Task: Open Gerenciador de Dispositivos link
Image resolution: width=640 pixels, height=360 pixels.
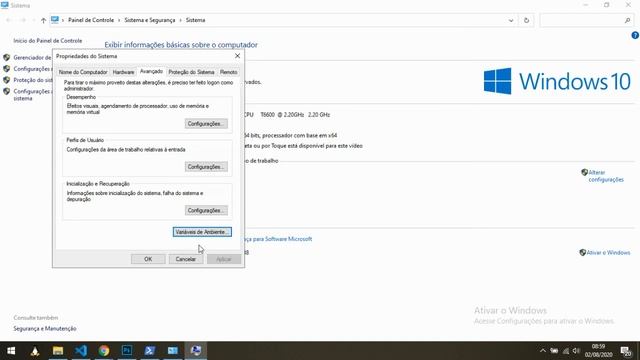Action: (33, 58)
